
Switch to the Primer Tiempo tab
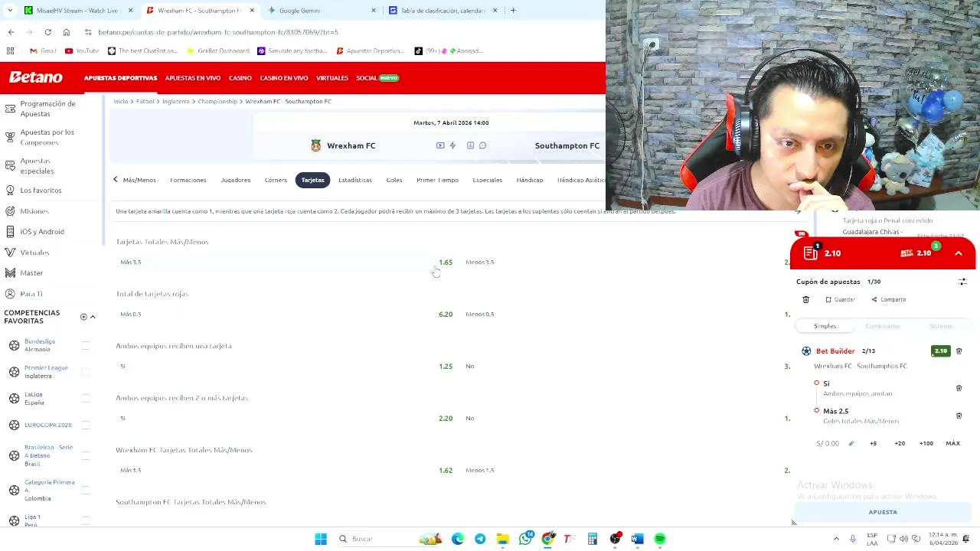point(437,180)
